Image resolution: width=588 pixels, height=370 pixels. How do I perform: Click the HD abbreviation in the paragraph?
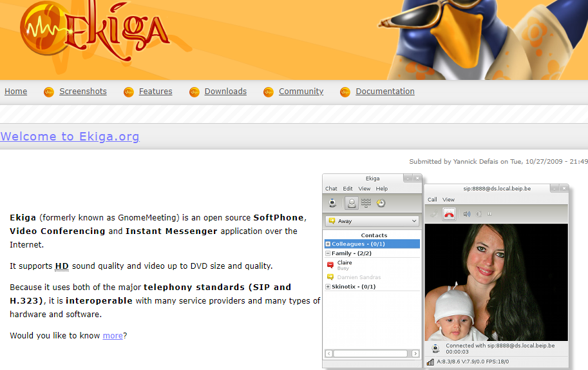click(x=62, y=266)
